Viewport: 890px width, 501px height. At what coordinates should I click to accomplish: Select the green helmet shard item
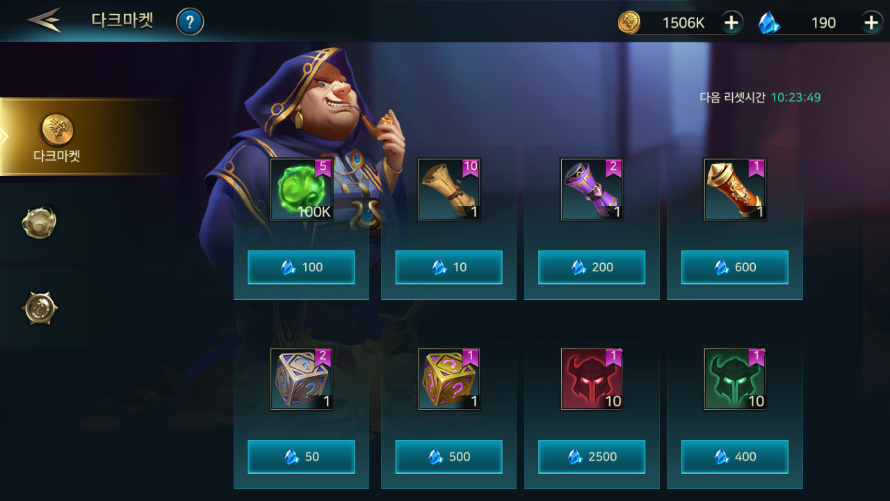(x=734, y=379)
